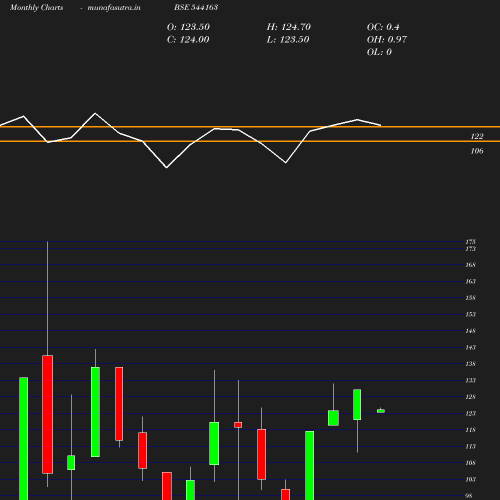Select the 168 price axis label
Viewport: 500px width, 500px height.
point(471,265)
